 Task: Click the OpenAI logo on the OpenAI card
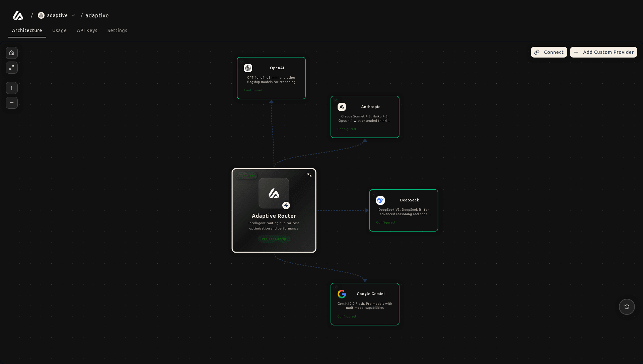[x=248, y=68]
